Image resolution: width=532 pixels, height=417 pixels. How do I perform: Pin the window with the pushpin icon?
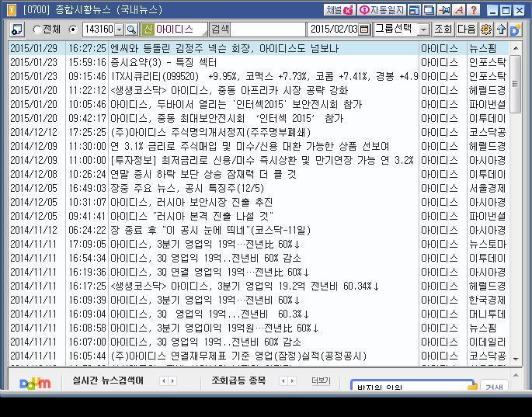[x=444, y=10]
